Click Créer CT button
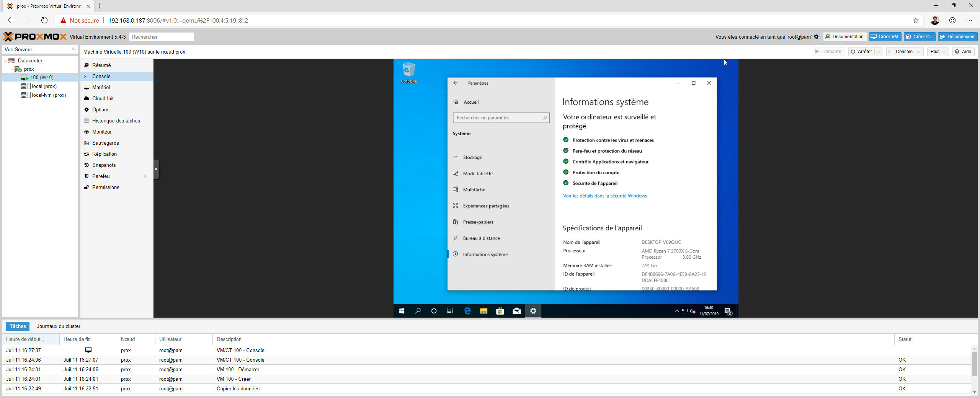 [x=920, y=37]
